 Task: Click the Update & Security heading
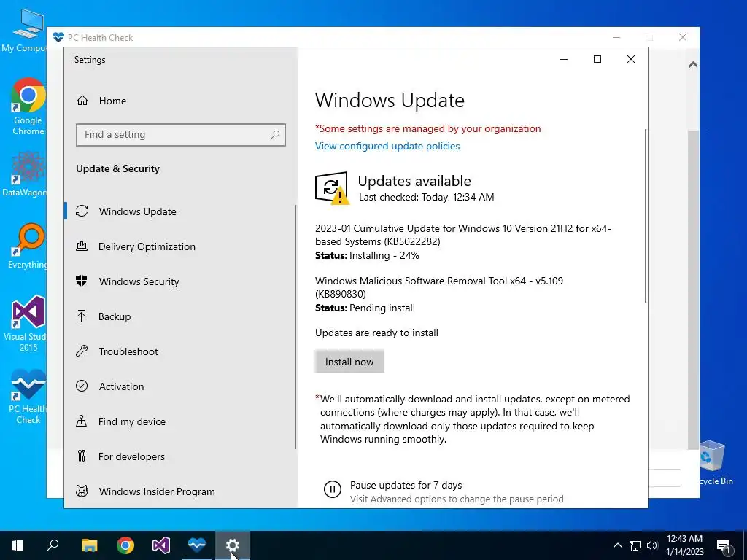coord(117,168)
